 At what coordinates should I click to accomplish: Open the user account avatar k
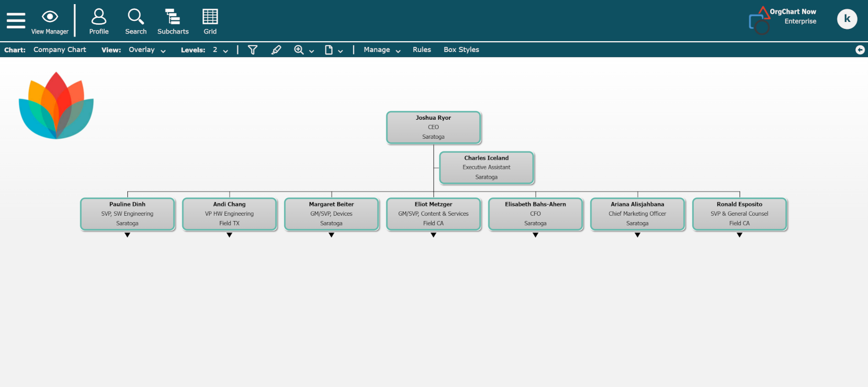point(847,19)
